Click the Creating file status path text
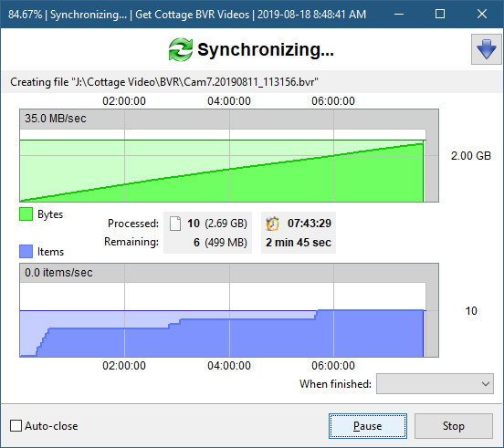This screenshot has width=504, height=448. point(164,82)
